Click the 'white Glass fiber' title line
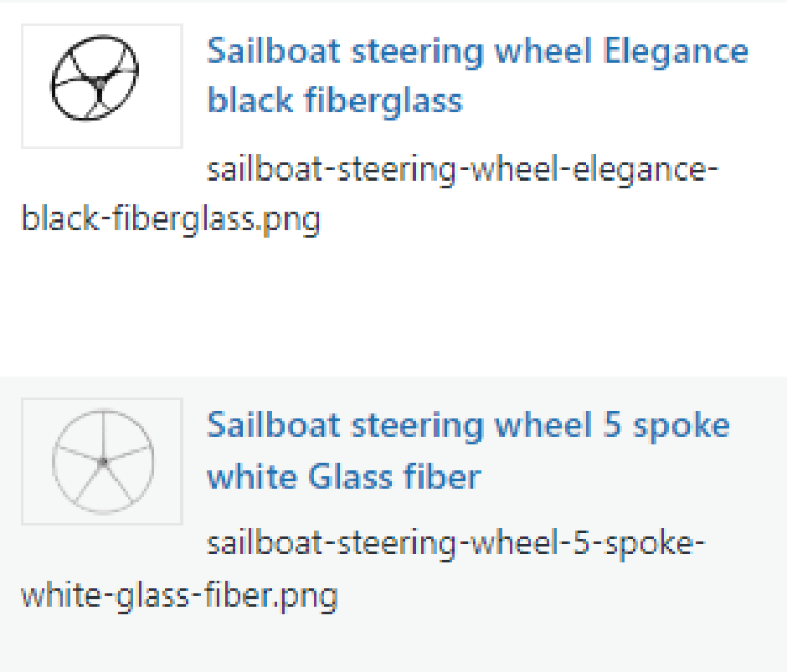 click(344, 477)
